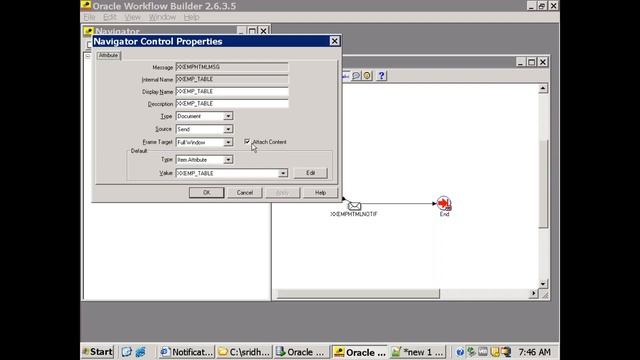Viewport: 640px width, 360px height.
Task: Open the Window menu
Action: pos(162,17)
